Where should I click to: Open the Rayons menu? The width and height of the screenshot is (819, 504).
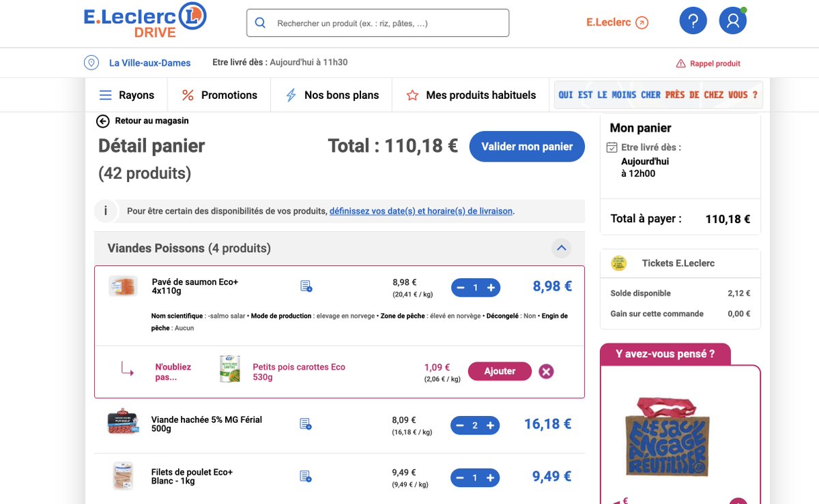tap(127, 95)
